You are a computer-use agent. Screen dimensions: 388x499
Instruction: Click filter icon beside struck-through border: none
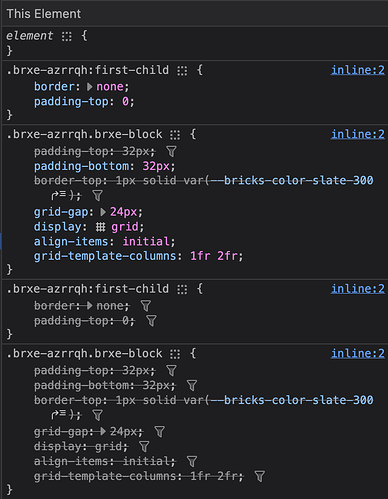coord(146,306)
